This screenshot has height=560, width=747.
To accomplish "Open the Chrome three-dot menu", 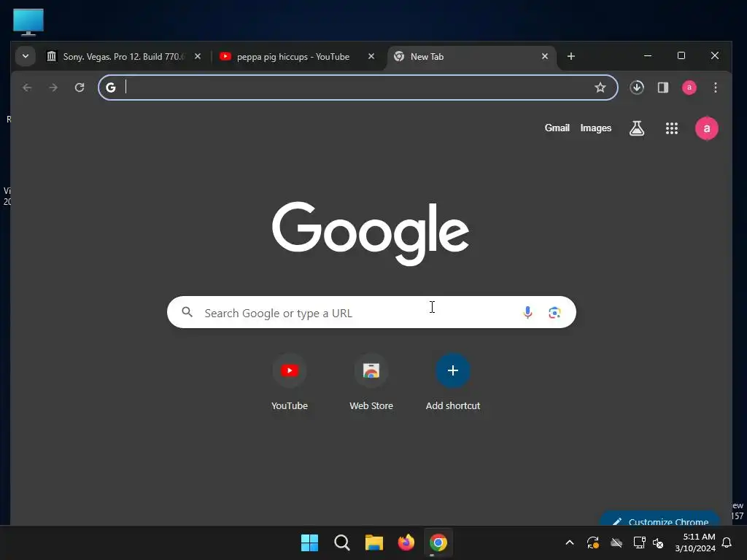I will pyautogui.click(x=715, y=87).
